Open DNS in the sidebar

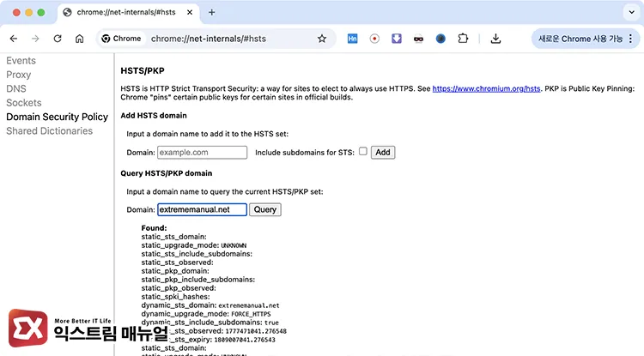pos(16,88)
